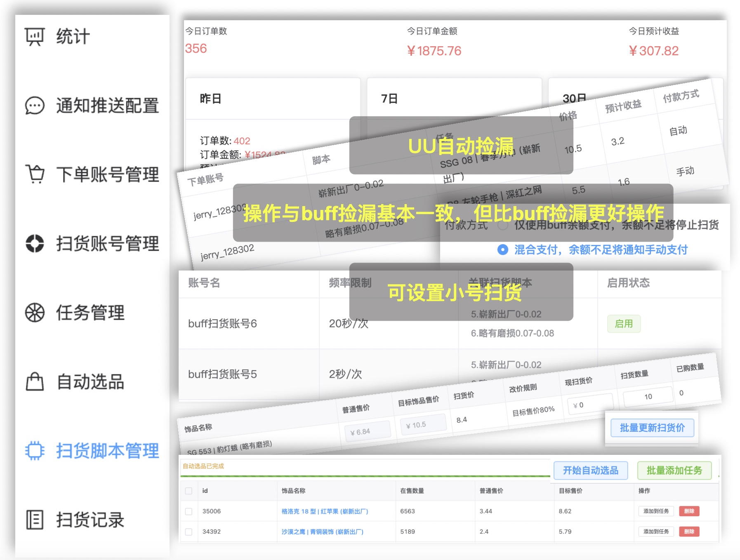Check the row with id 35006
This screenshot has height=560, width=740.
tap(189, 511)
